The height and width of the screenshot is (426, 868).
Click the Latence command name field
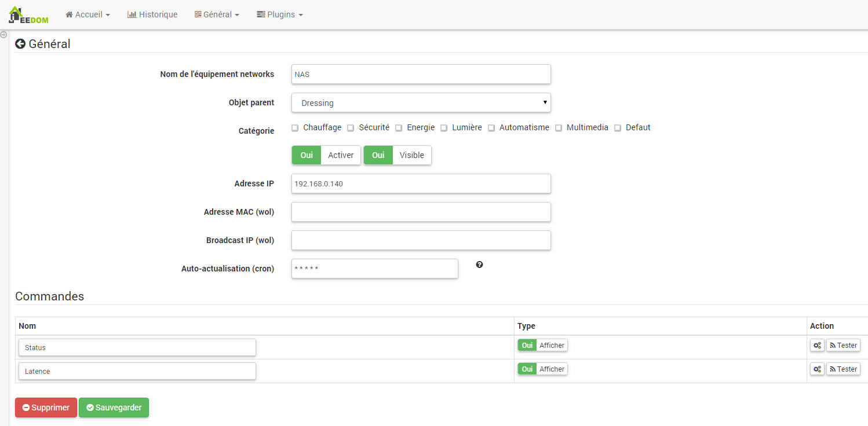coord(137,371)
